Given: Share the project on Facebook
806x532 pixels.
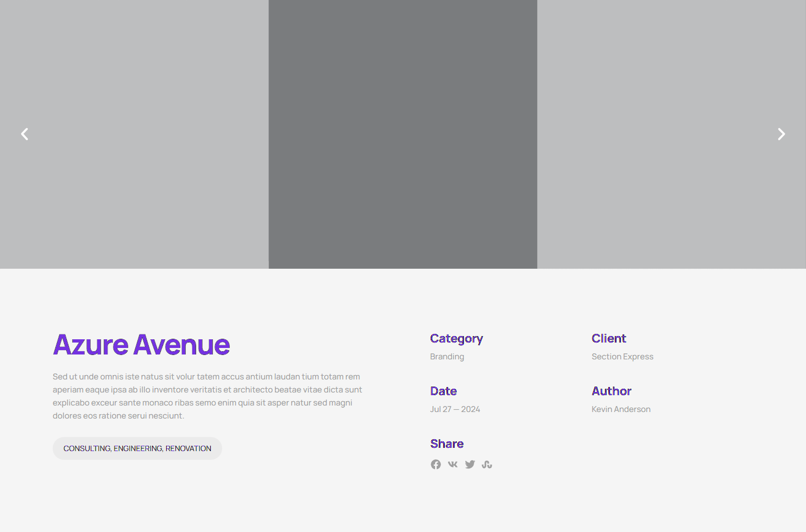Looking at the screenshot, I should click(x=436, y=464).
